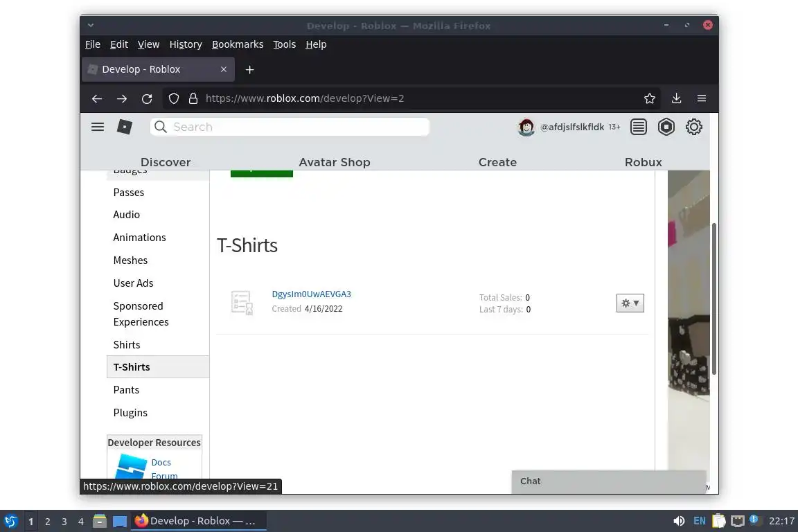798x532 pixels.
Task: Open the Firefox downloads icon
Action: [676, 98]
